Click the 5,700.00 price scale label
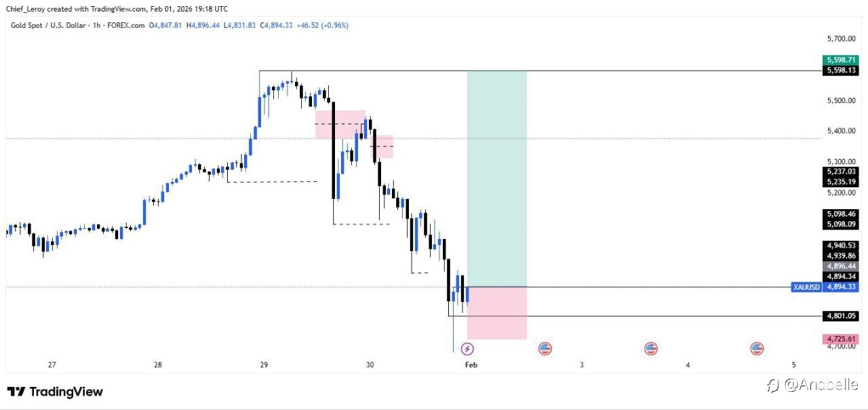Viewport: 868px width, 410px height. 842,38
